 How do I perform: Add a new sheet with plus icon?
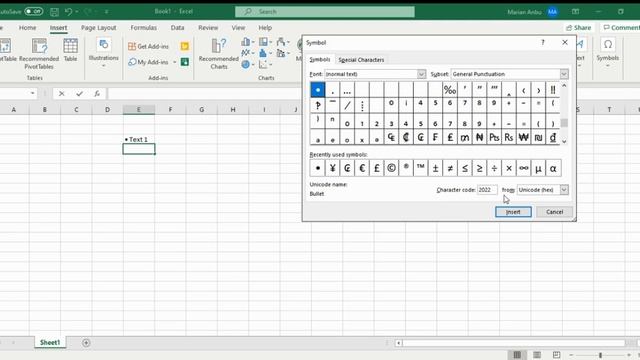86,343
